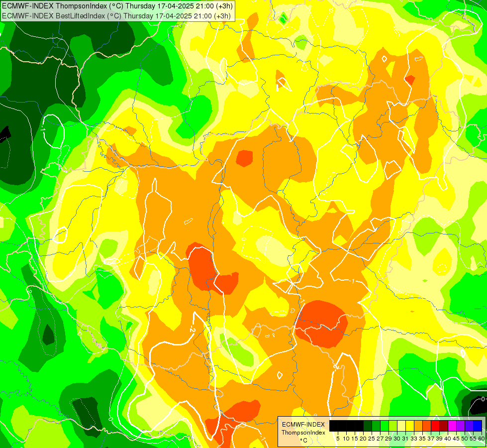Click the orange 33-35 legend swatch
The width and height of the screenshot is (487, 448).
click(x=418, y=426)
